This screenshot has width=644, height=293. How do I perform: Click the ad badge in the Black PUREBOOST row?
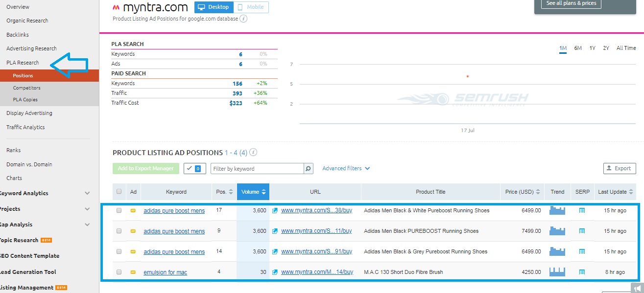click(133, 231)
